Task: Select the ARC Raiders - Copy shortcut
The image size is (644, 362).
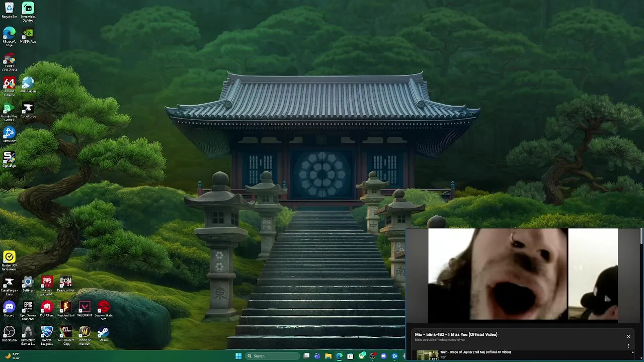Action: click(65, 336)
